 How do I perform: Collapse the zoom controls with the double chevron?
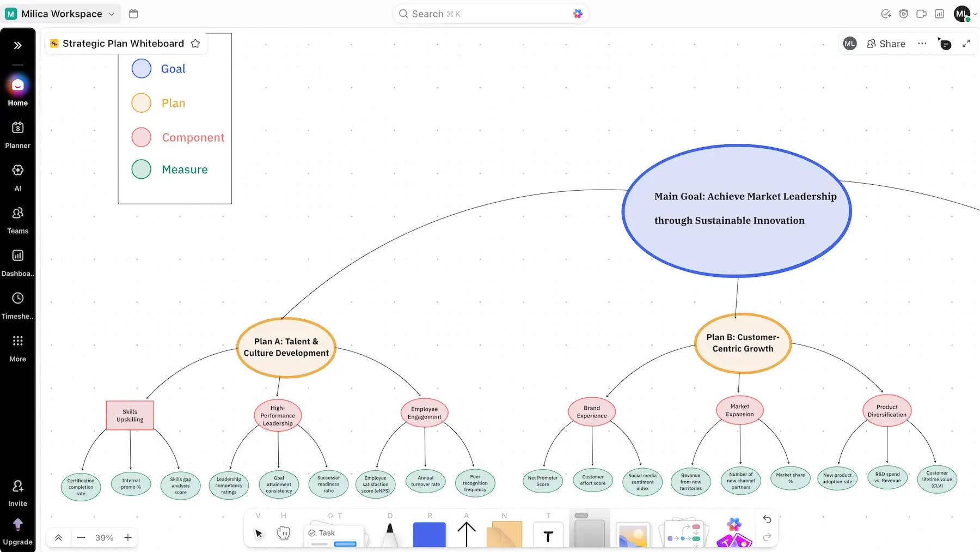pos(58,538)
